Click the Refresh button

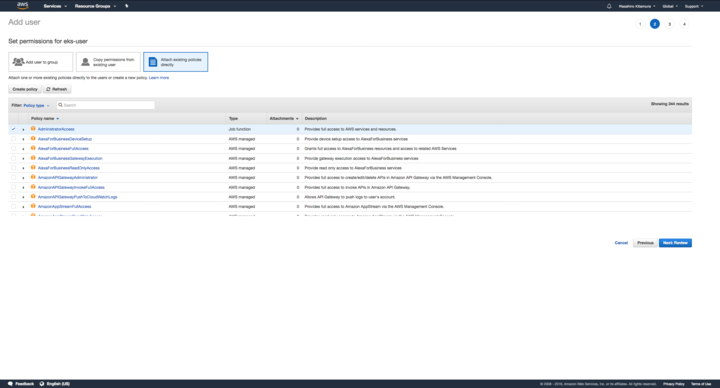tap(57, 89)
